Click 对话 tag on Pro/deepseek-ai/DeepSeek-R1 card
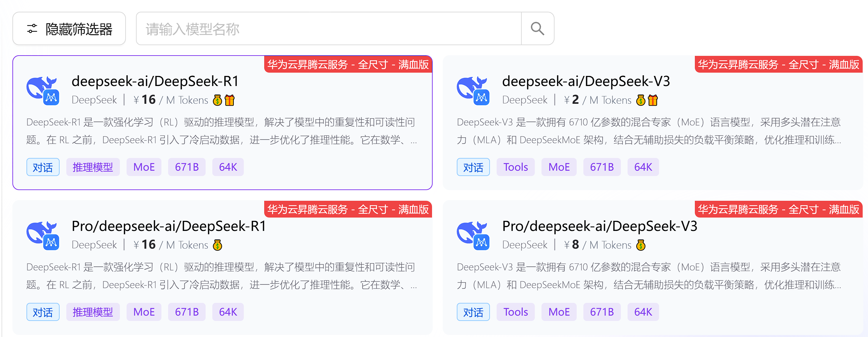Screen dimensions: 868x337 tap(43, 312)
